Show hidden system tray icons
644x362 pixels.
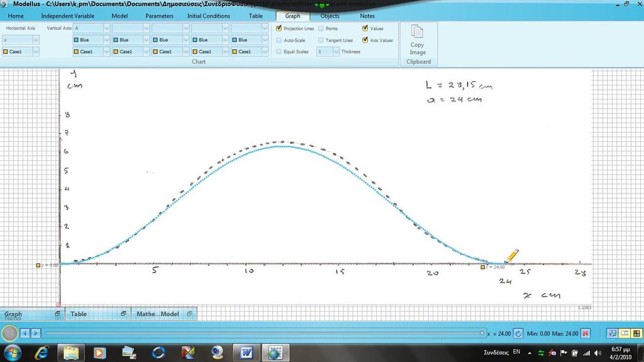530,353
